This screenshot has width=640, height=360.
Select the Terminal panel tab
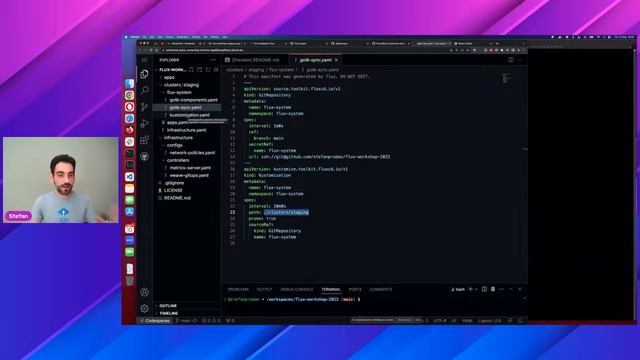click(331, 289)
